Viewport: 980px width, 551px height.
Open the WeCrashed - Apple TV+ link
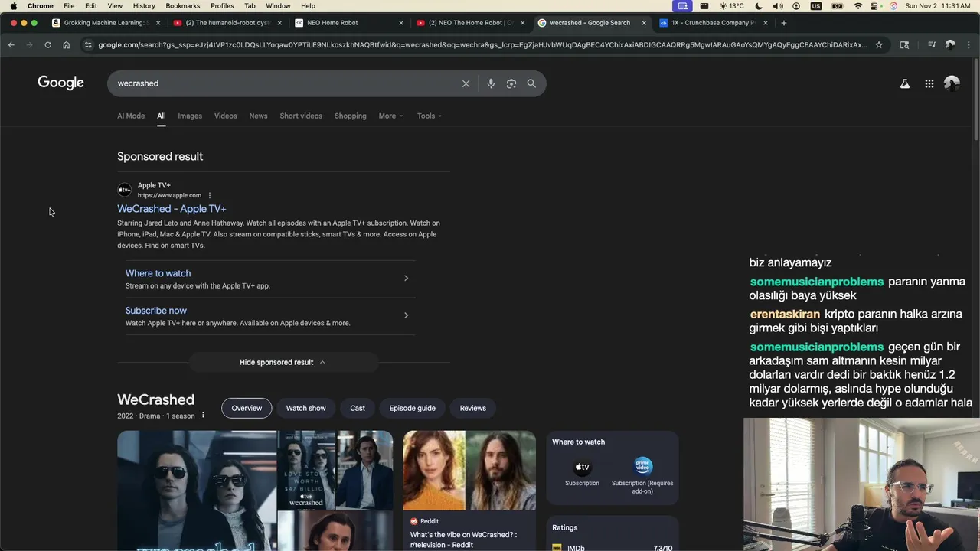pyautogui.click(x=171, y=208)
